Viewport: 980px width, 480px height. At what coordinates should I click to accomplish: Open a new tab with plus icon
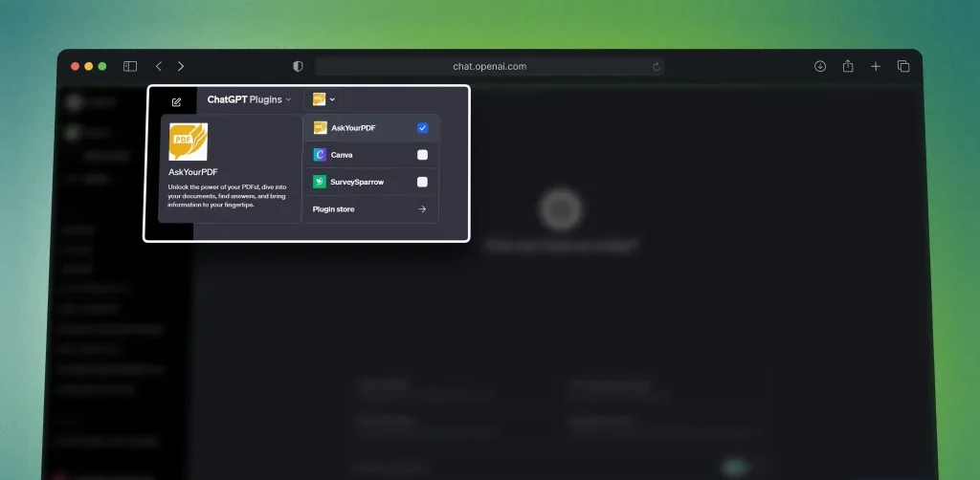point(876,66)
